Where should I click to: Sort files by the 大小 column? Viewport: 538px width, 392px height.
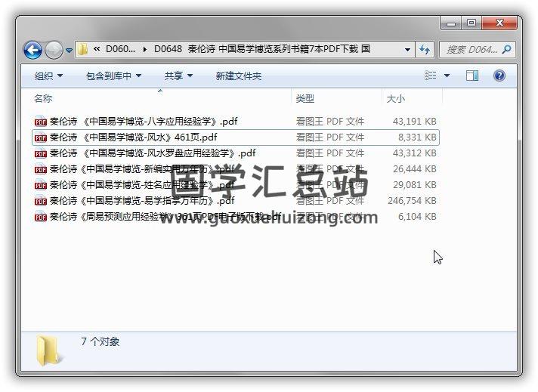(x=396, y=99)
